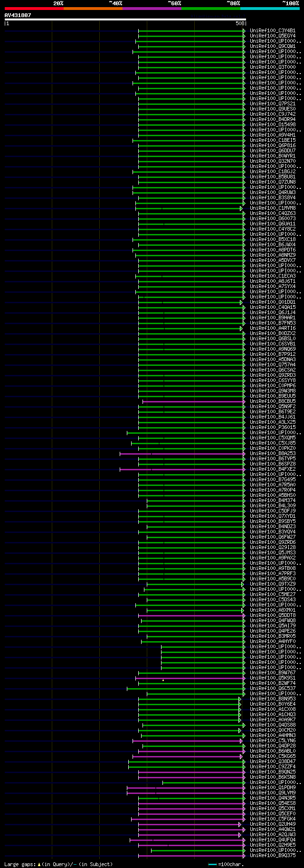
Task: Open hit UniRef100_A8J6T1
Action: (x=273, y=281)
